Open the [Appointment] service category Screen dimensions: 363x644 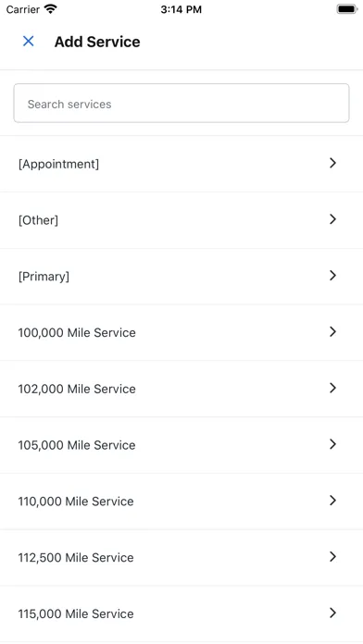tap(181, 164)
